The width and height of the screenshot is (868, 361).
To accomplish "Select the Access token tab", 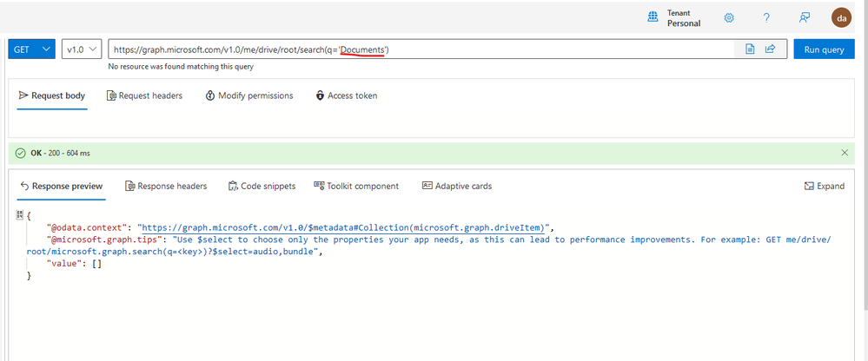I will tap(347, 95).
